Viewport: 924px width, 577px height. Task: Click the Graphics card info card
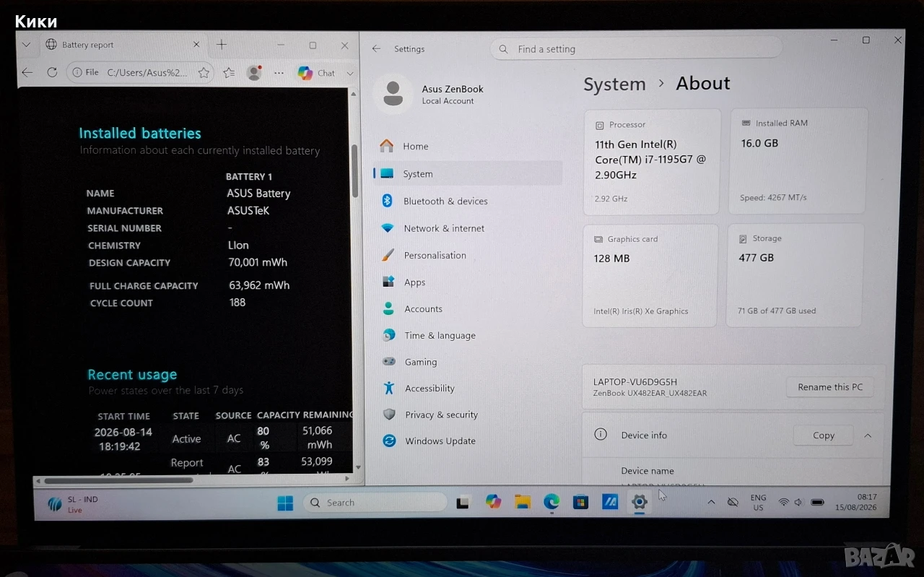point(650,275)
